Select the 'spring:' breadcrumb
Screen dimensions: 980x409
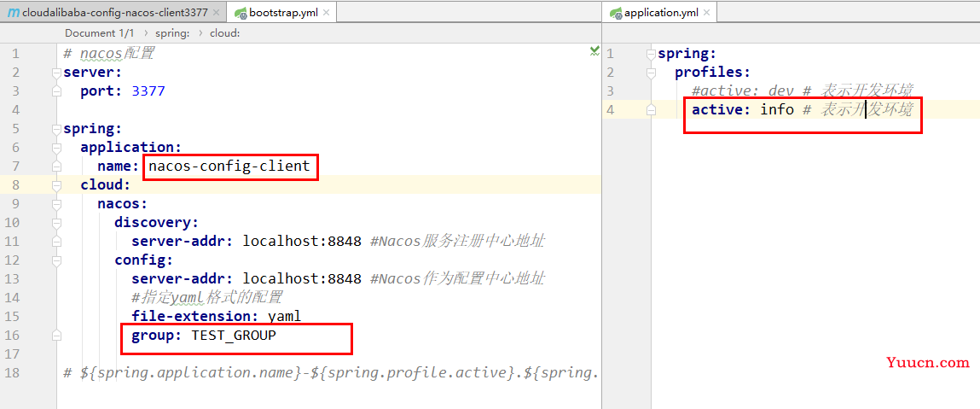pyautogui.click(x=171, y=32)
